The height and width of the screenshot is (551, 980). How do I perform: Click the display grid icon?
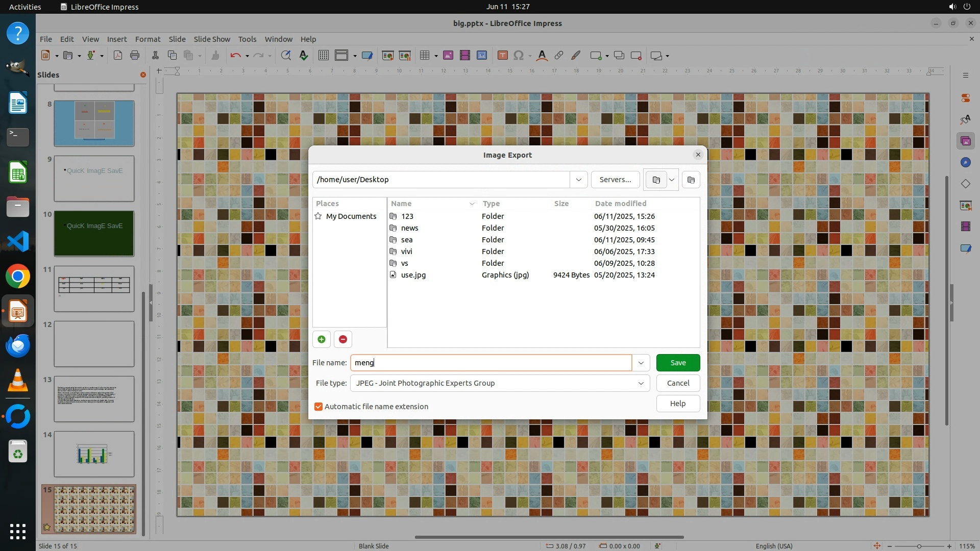click(323, 56)
